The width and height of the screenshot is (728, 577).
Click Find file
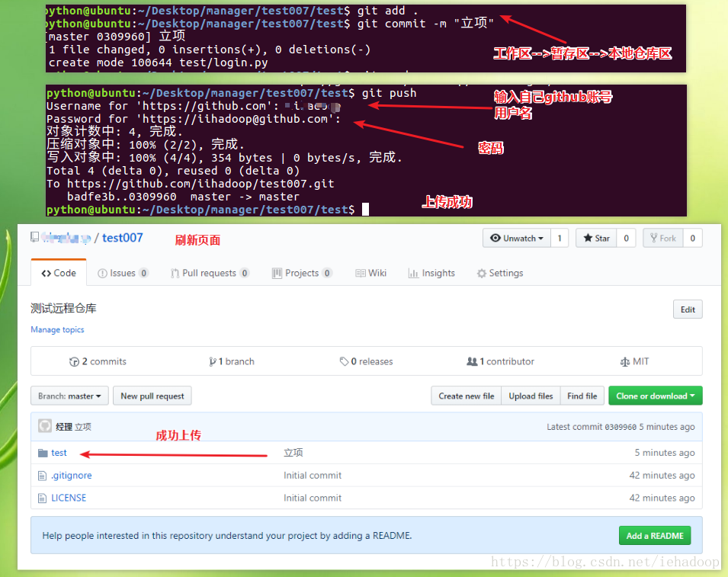(x=582, y=396)
